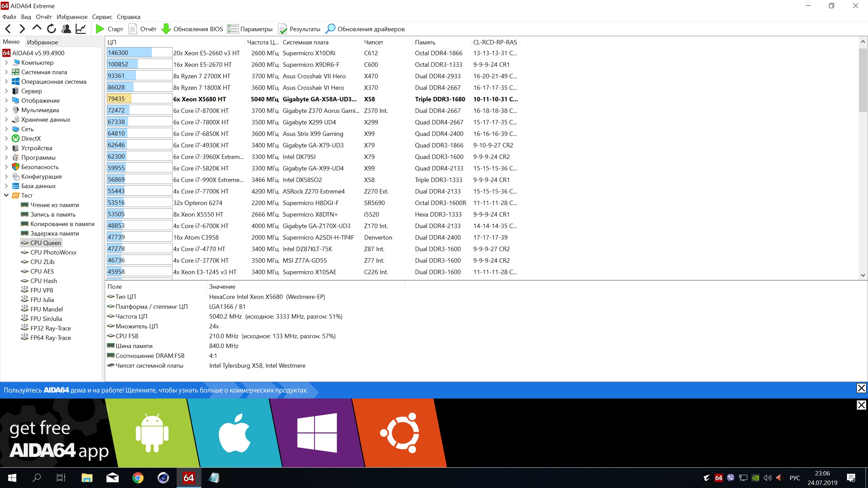Collapse the Тест tree node
Viewport: 868px width, 488px height.
click(6, 196)
